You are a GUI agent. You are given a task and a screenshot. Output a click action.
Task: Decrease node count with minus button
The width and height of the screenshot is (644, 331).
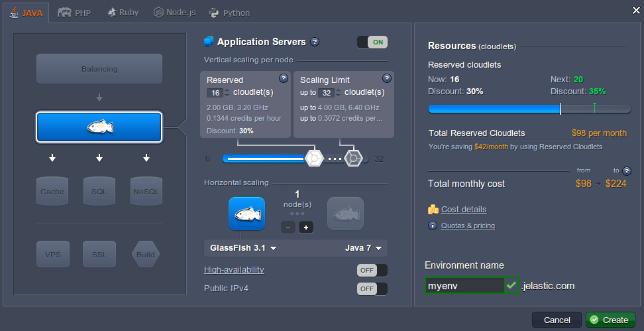pos(288,227)
